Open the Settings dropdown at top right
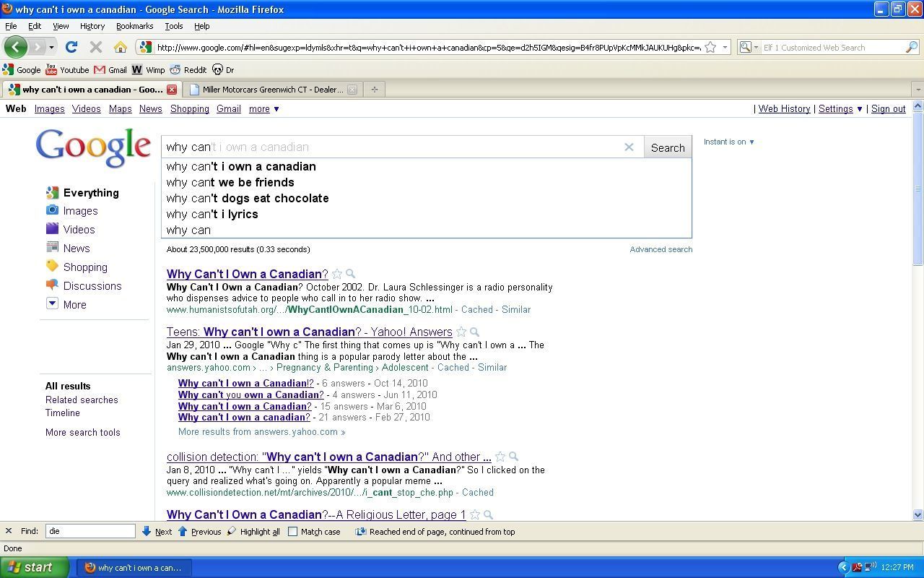 pos(840,109)
